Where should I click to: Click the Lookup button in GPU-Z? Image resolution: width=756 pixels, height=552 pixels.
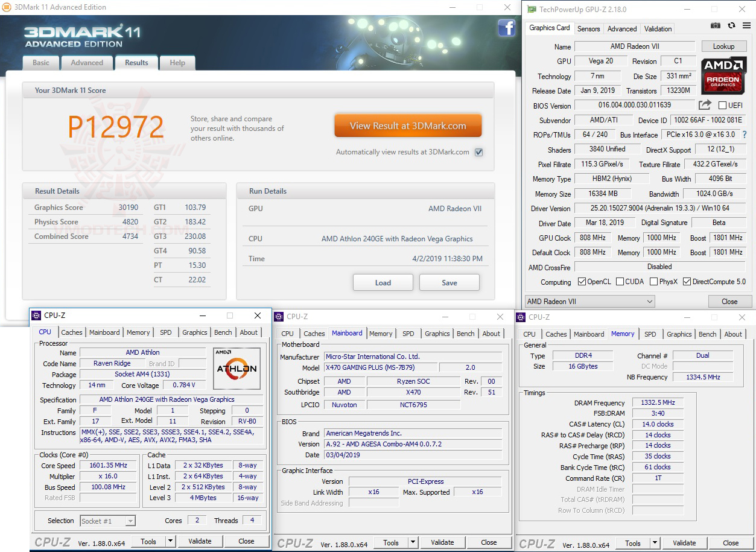(723, 46)
